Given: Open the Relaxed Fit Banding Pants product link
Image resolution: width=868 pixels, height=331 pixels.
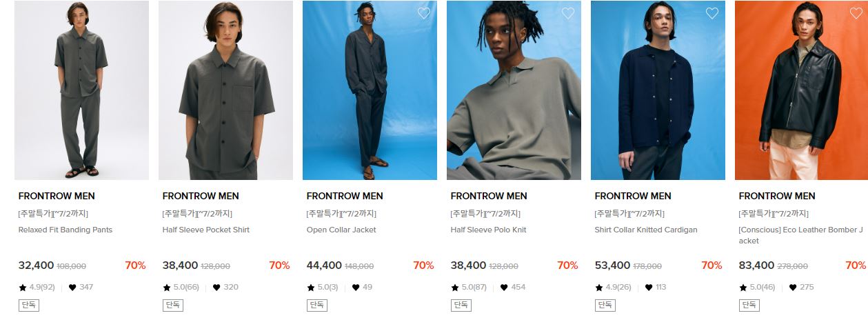Looking at the screenshot, I should [65, 230].
